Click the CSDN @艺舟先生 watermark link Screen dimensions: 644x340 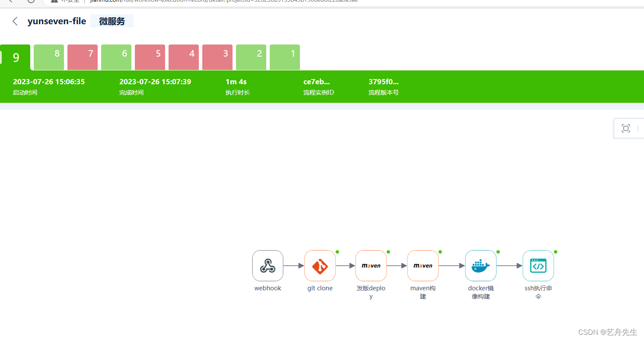(608, 332)
